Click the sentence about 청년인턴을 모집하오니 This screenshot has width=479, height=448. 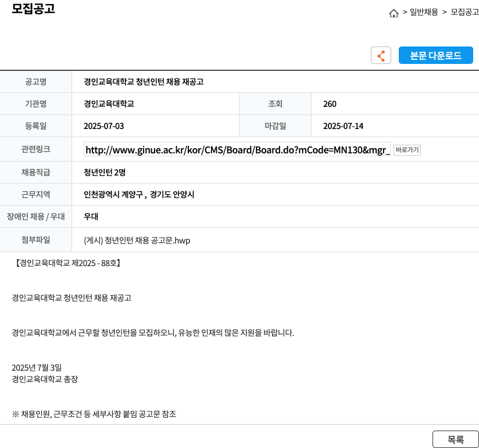tap(153, 332)
